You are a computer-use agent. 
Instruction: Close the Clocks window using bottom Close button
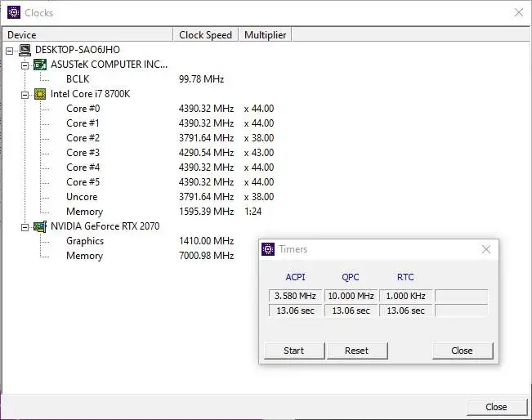pyautogui.click(x=497, y=407)
